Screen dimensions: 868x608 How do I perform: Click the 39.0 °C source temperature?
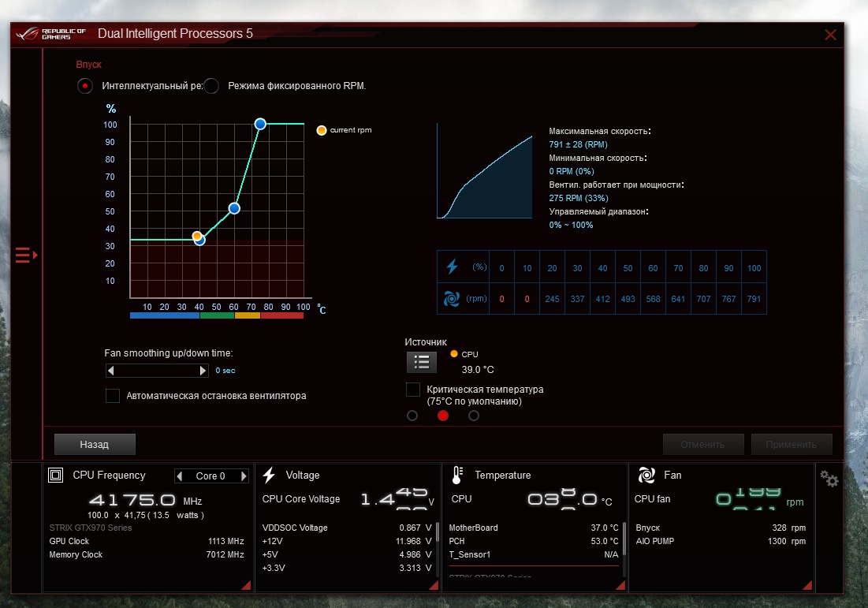[x=478, y=369]
